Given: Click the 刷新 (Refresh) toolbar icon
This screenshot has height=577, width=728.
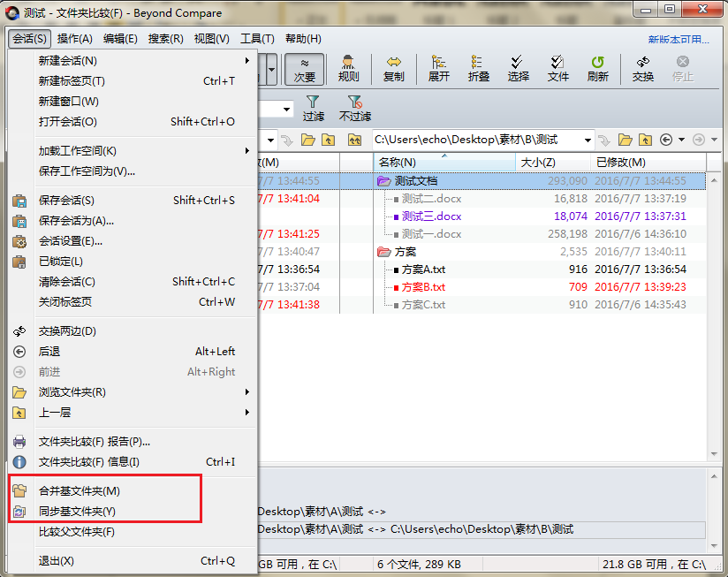Looking at the screenshot, I should [x=598, y=68].
